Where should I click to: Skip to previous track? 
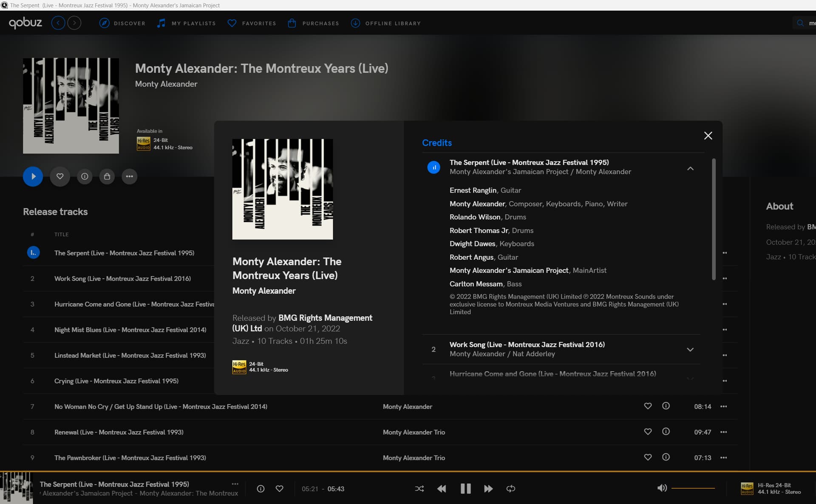pyautogui.click(x=442, y=489)
